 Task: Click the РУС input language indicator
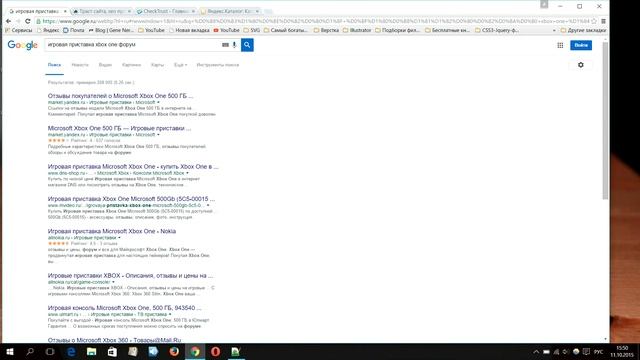tap(598, 351)
